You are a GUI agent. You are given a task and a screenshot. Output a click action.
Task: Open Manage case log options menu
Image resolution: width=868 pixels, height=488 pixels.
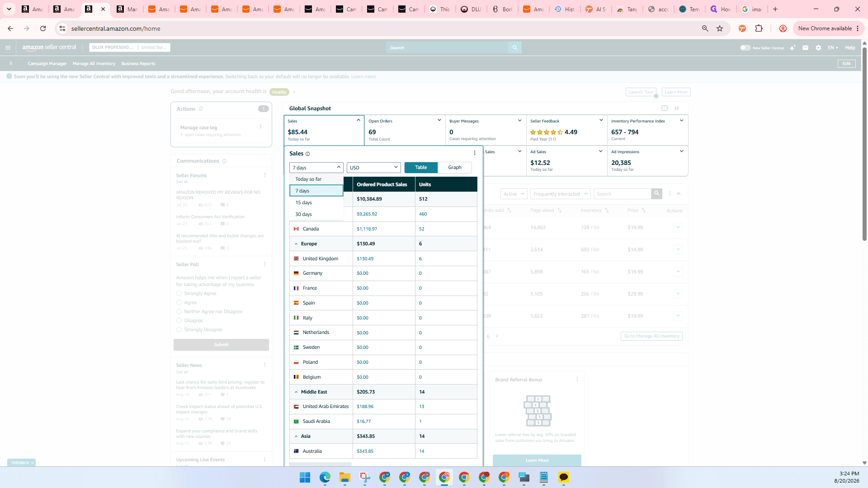260,127
